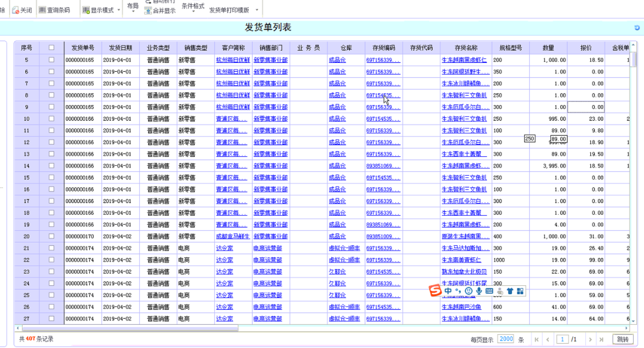Click horizontal scrollbar right arrow

(x=627, y=328)
